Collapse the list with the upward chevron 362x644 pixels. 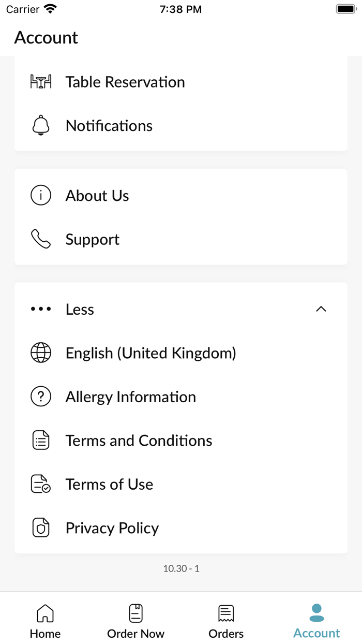pyautogui.click(x=321, y=309)
